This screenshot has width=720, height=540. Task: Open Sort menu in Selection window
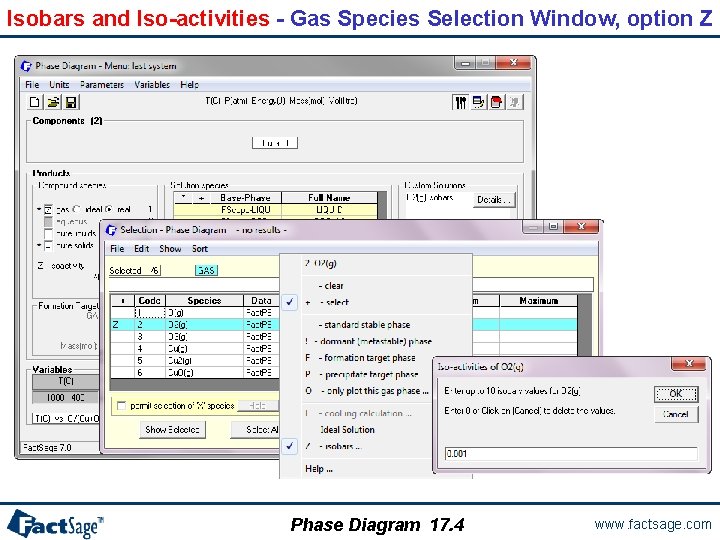(200, 248)
